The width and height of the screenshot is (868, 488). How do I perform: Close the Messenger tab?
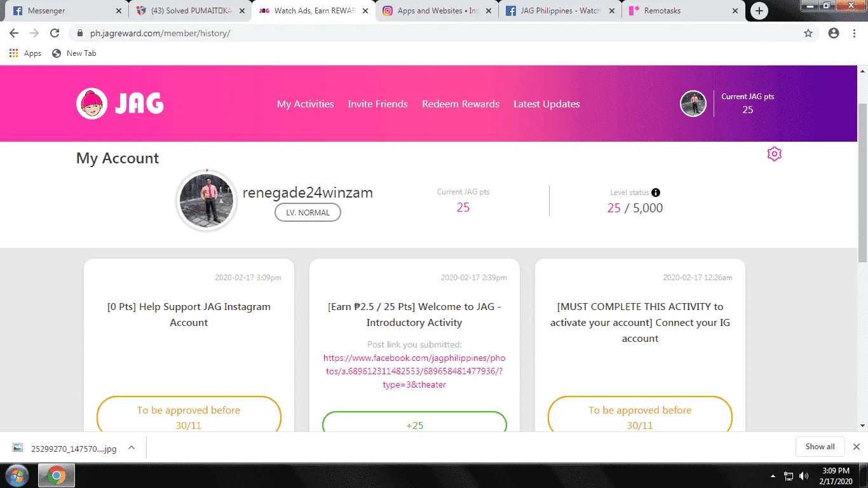click(x=118, y=11)
